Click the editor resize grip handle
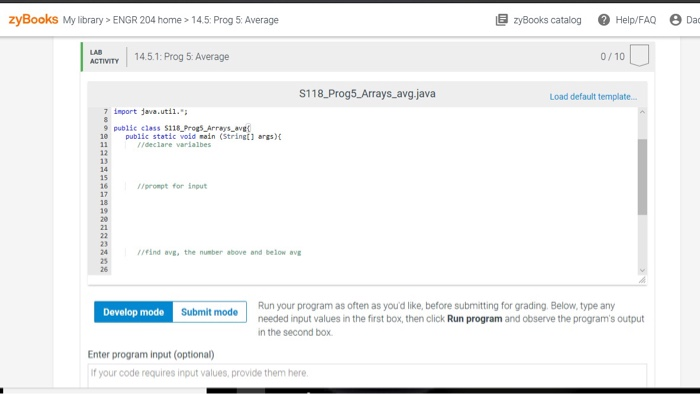Screen dimensions: 700x394 point(642,280)
